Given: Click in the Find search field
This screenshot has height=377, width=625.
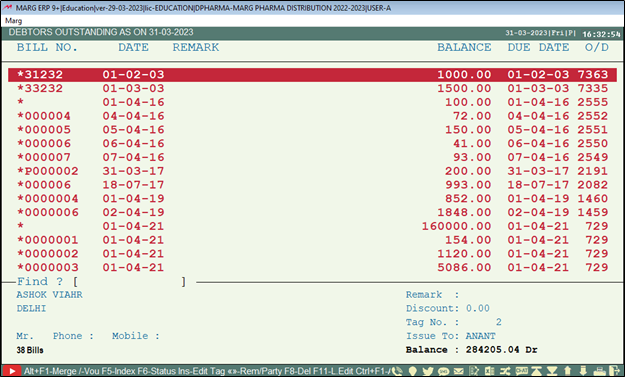Looking at the screenshot, I should (x=130, y=282).
